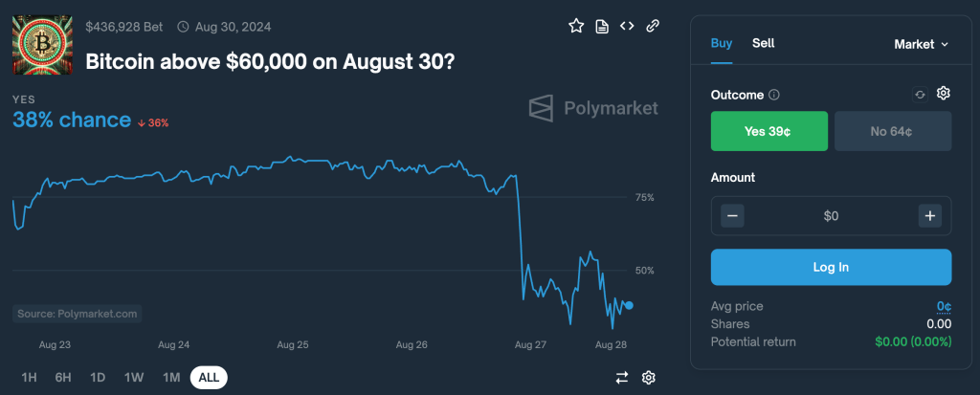Open the document rules icon
The height and width of the screenshot is (395, 980).
point(602,26)
